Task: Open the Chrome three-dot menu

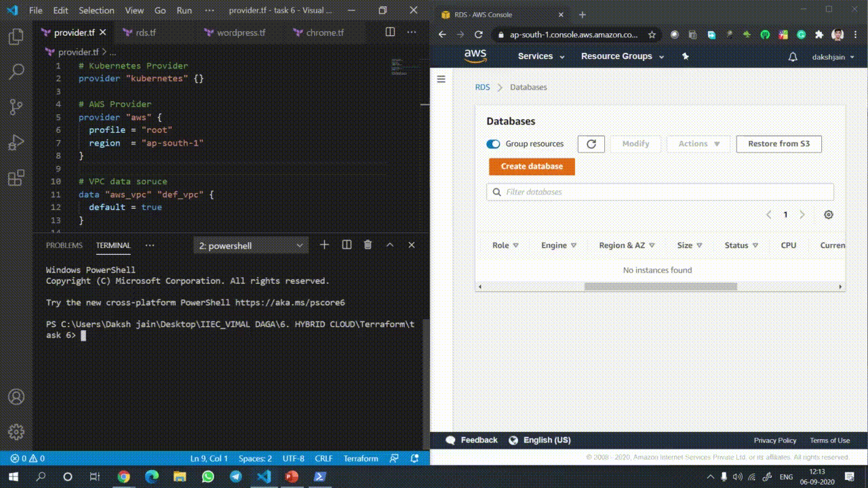Action: [x=856, y=35]
